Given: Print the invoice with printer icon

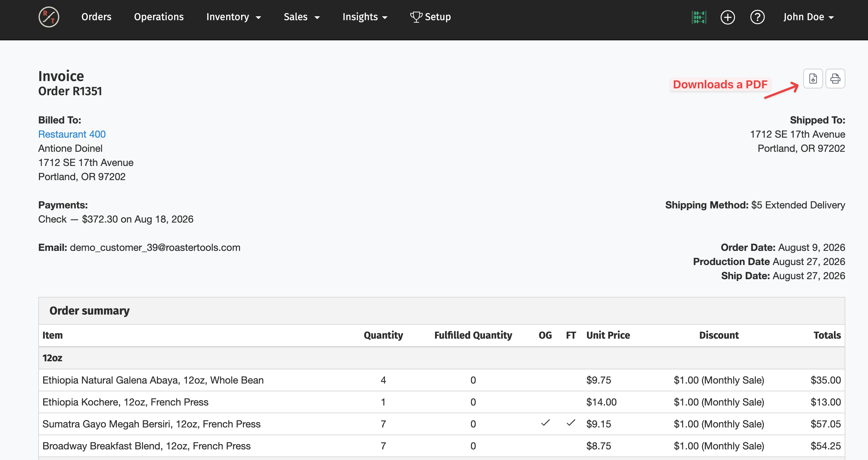Looking at the screenshot, I should [835, 79].
